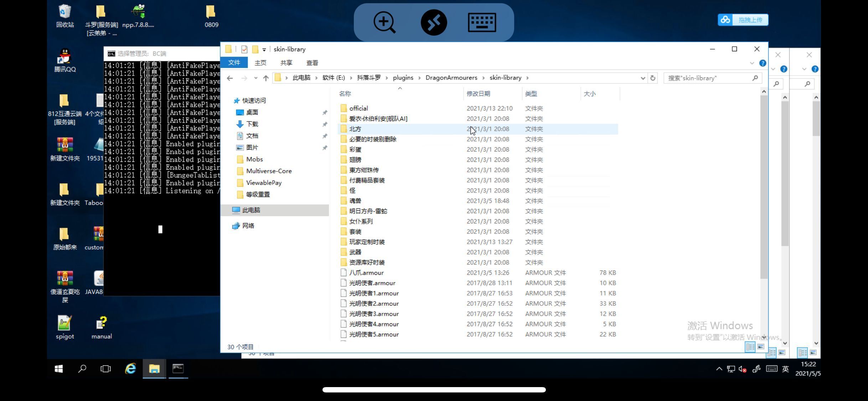Select 图片 in the navigation pane
This screenshot has width=868, height=401.
coord(252,148)
